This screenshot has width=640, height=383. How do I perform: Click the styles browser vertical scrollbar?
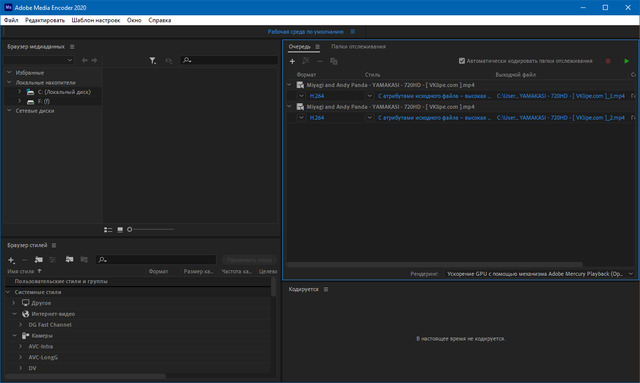point(273,287)
